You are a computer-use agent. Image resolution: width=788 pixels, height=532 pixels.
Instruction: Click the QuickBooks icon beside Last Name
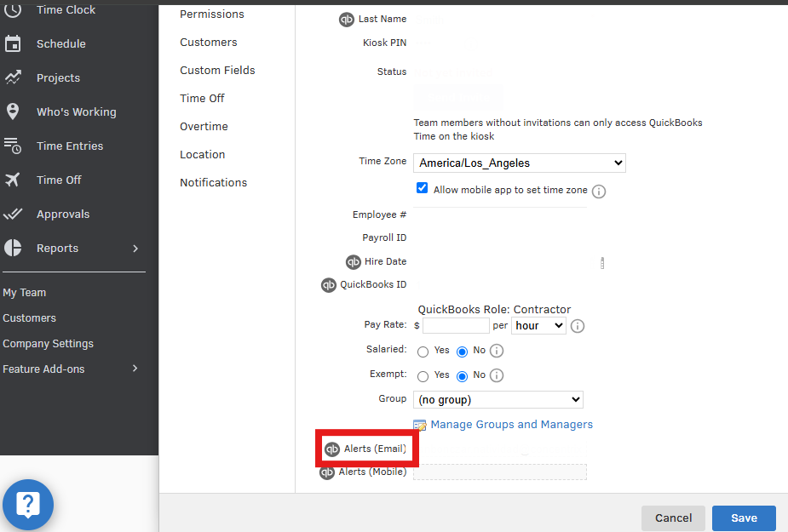pos(347,20)
